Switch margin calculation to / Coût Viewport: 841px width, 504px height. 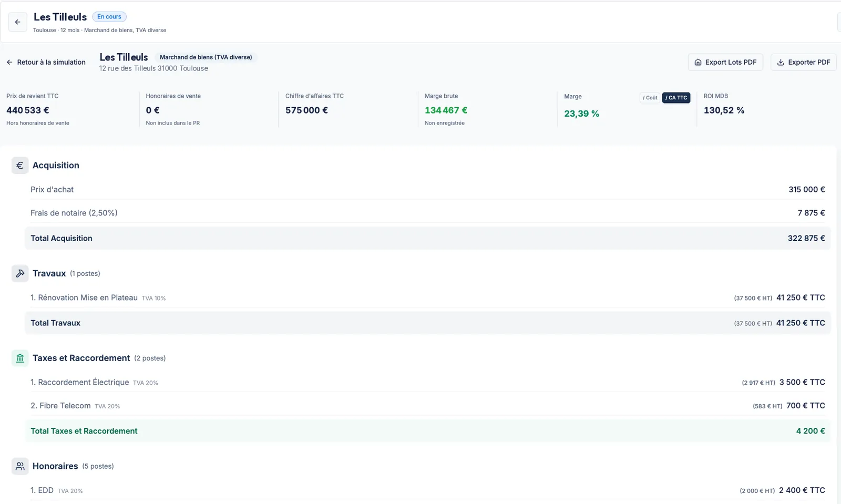click(x=650, y=98)
